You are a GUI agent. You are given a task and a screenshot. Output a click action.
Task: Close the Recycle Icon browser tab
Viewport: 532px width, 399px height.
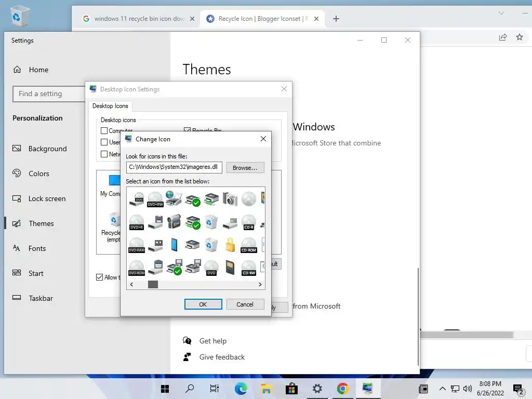[x=316, y=19]
